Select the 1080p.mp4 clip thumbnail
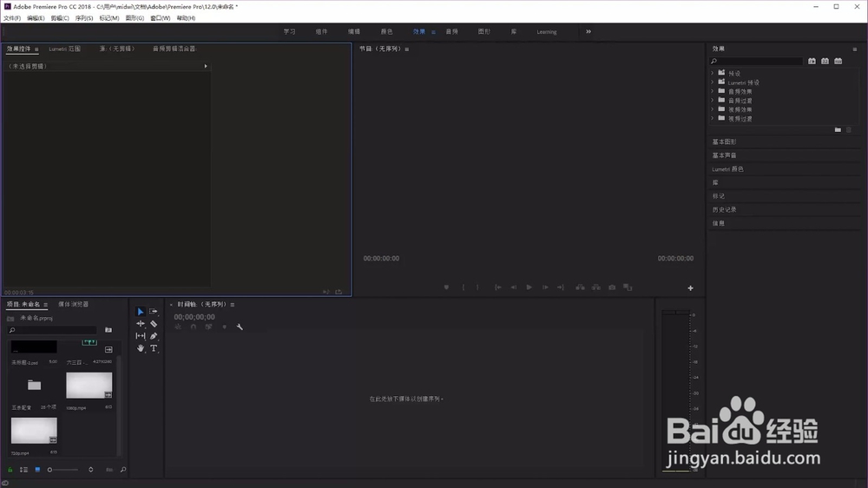This screenshot has height=488, width=868. click(x=89, y=385)
